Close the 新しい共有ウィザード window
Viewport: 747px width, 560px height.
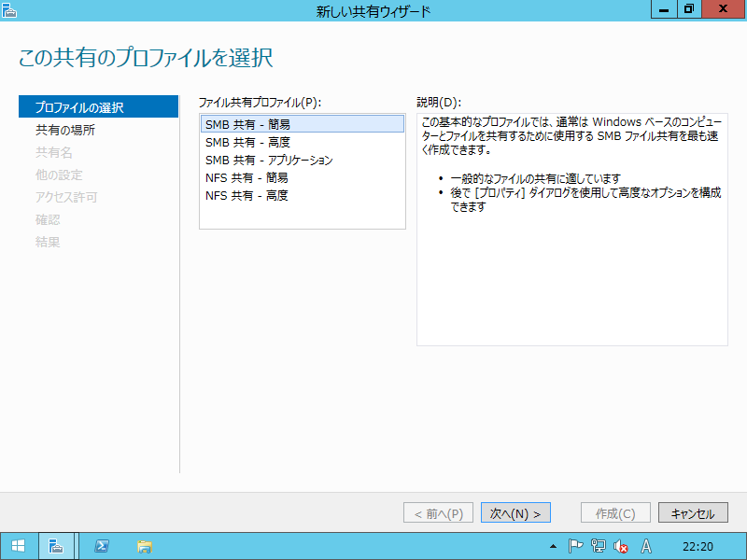click(x=723, y=9)
